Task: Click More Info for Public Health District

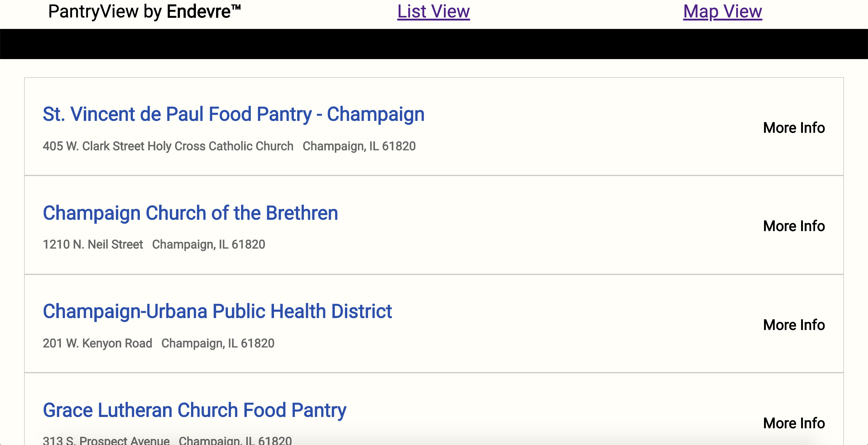Action: (794, 325)
